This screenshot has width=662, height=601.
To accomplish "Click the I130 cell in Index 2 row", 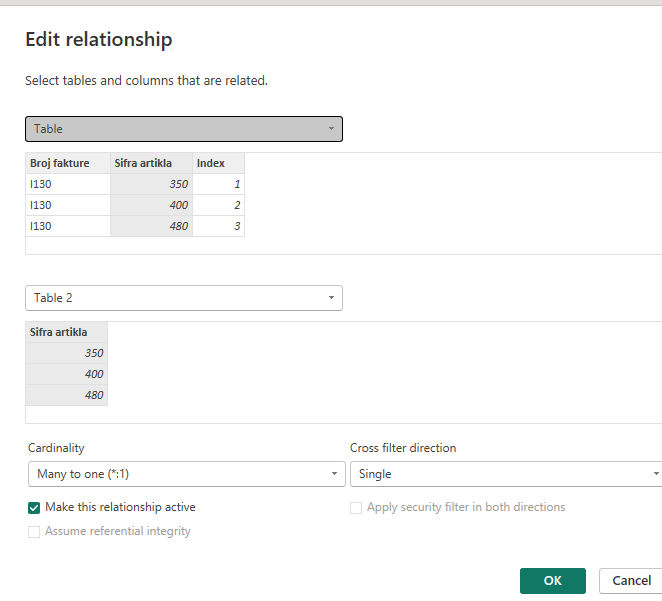I will point(68,205).
